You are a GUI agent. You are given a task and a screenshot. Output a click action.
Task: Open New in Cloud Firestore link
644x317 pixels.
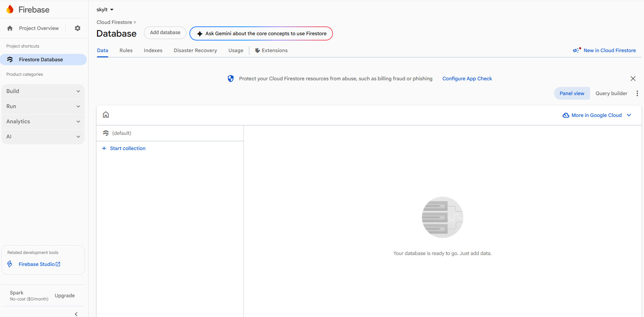609,50
